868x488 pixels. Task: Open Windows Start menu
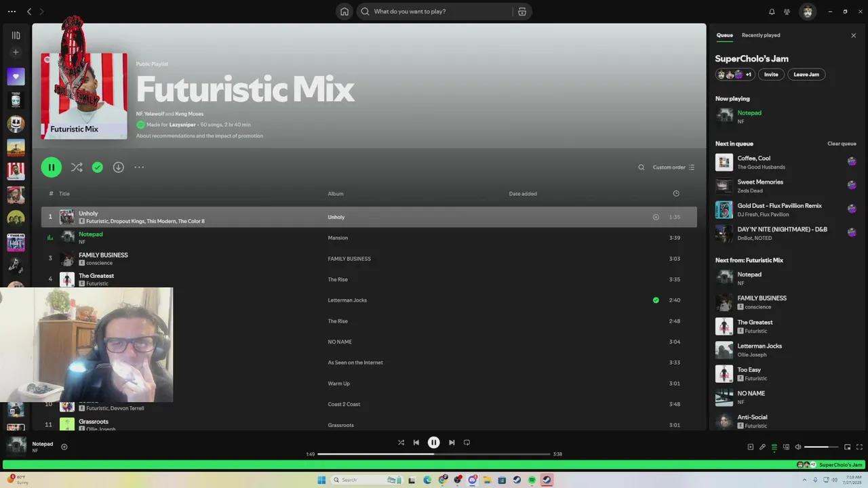tap(321, 480)
